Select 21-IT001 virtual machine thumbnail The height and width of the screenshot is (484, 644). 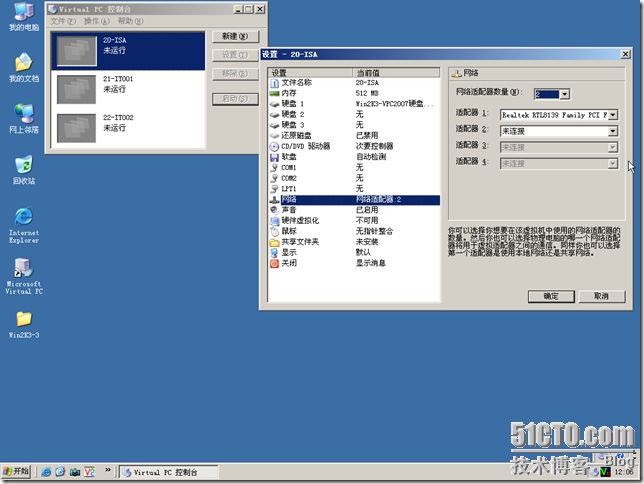[77, 89]
